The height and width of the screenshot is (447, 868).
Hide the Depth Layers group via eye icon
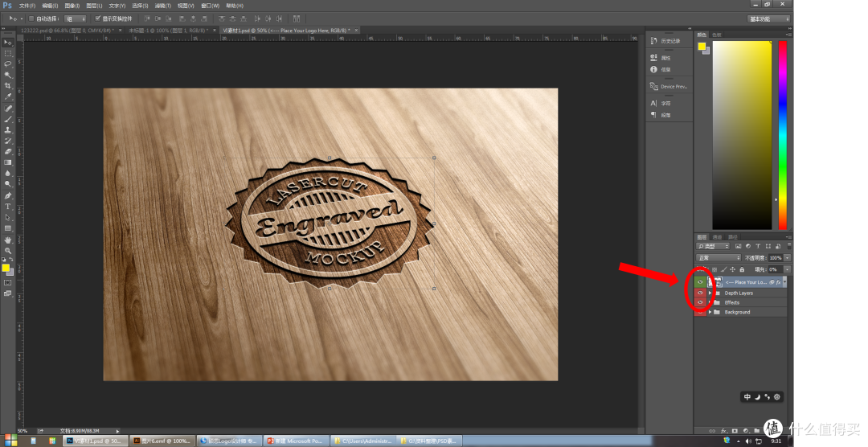tap(700, 293)
